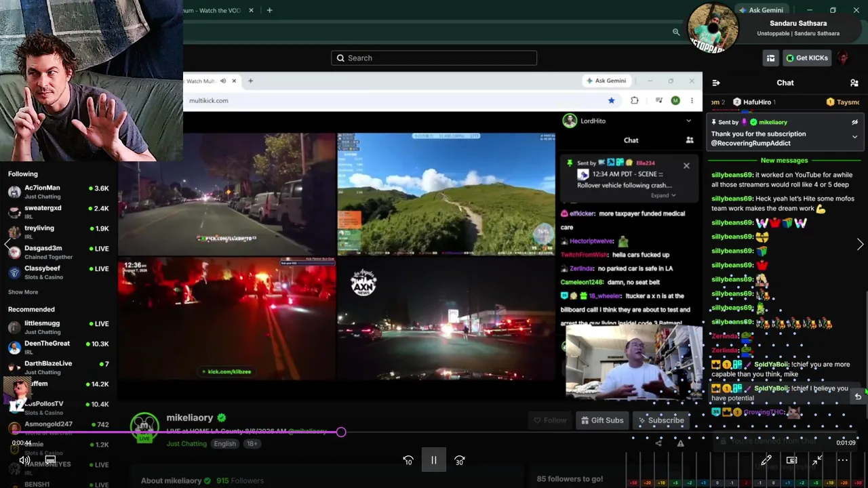868x488 pixels.
Task: Open mikeliaory's live avatar
Action: [144, 427]
